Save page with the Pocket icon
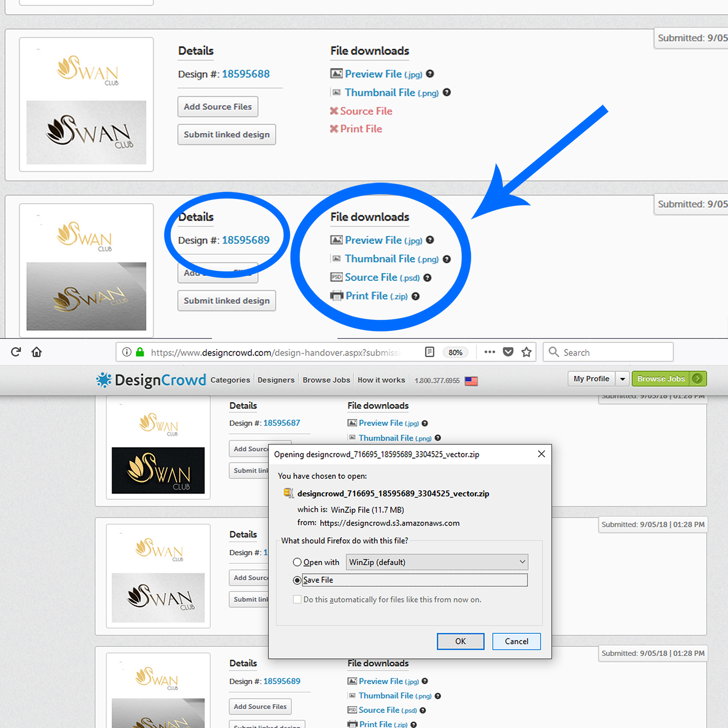The width and height of the screenshot is (728, 728). pos(508,352)
